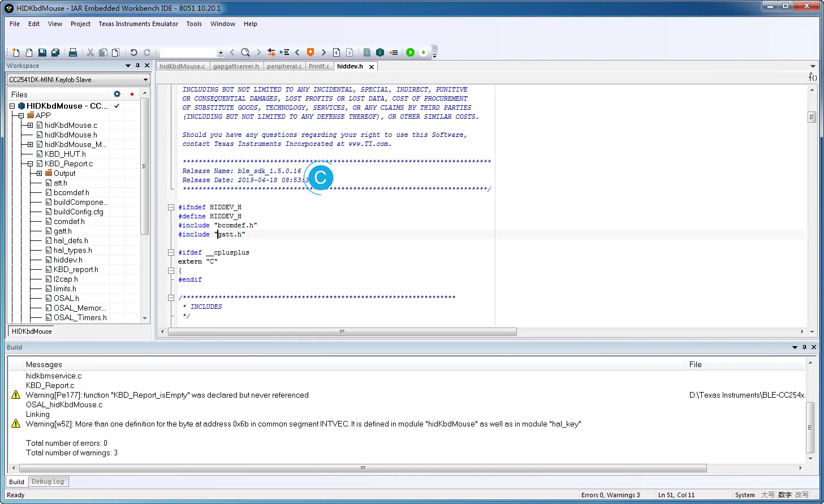Toggle bookmark with orange shield icon
Image resolution: width=824 pixels, height=504 pixels.
pos(310,53)
